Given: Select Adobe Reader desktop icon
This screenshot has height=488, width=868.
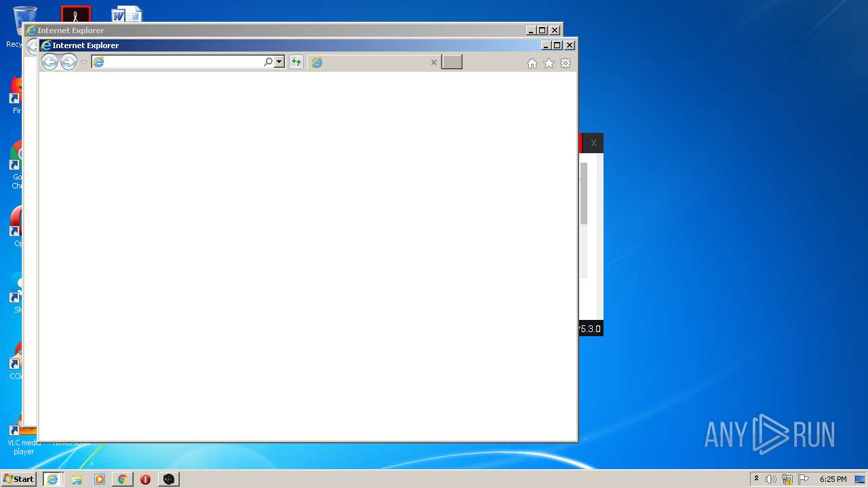Looking at the screenshot, I should coord(76,14).
